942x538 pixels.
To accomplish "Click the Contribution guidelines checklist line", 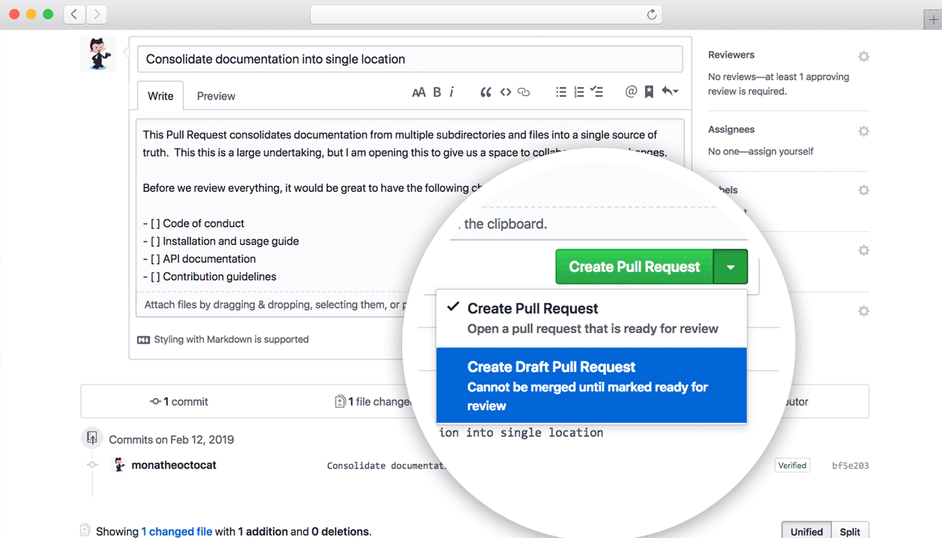I will coord(210,276).
